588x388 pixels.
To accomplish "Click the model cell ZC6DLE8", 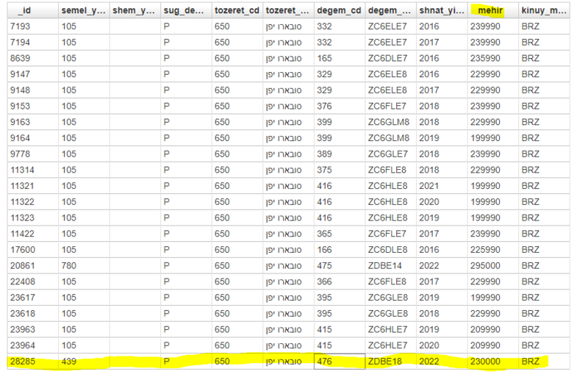I will [391, 250].
